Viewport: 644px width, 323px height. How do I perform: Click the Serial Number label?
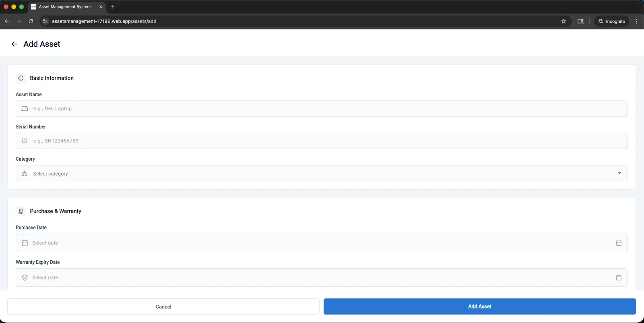[31, 127]
